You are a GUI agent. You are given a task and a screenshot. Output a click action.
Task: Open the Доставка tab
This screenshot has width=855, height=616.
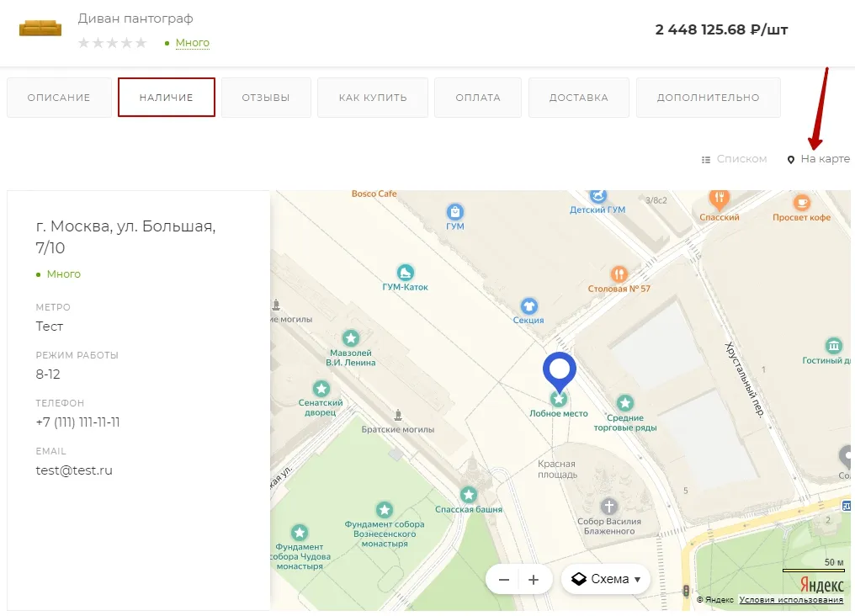pos(578,98)
